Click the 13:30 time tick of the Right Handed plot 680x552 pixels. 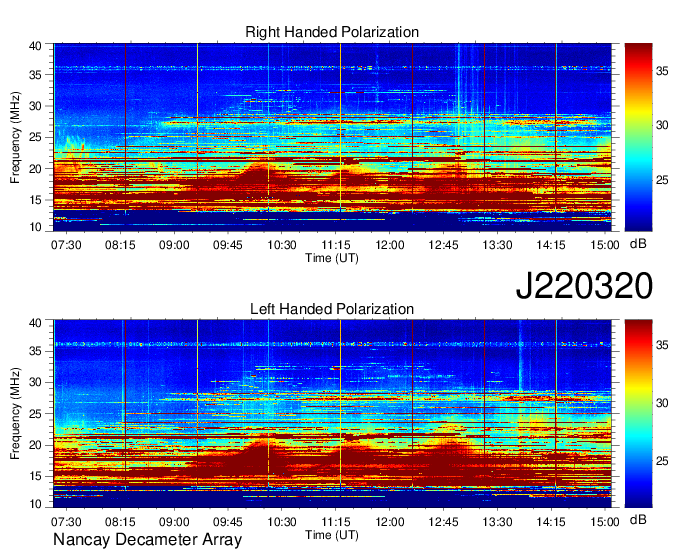pos(497,245)
